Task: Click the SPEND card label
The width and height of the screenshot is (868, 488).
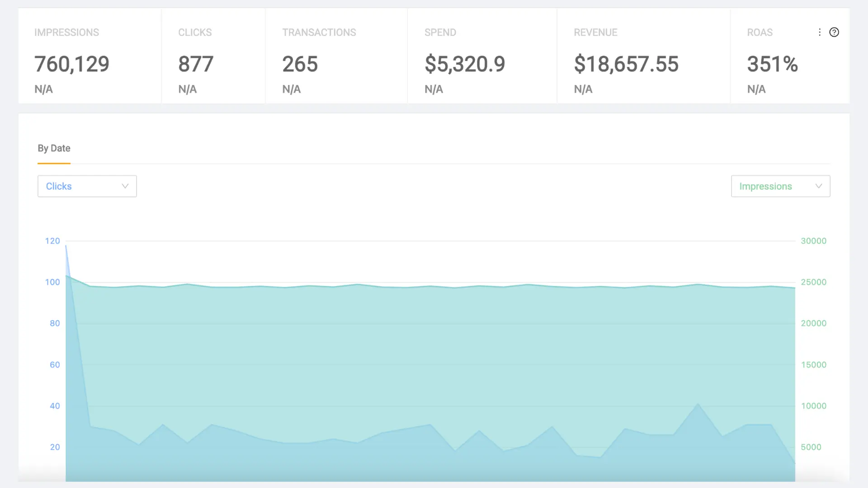Action: click(440, 33)
